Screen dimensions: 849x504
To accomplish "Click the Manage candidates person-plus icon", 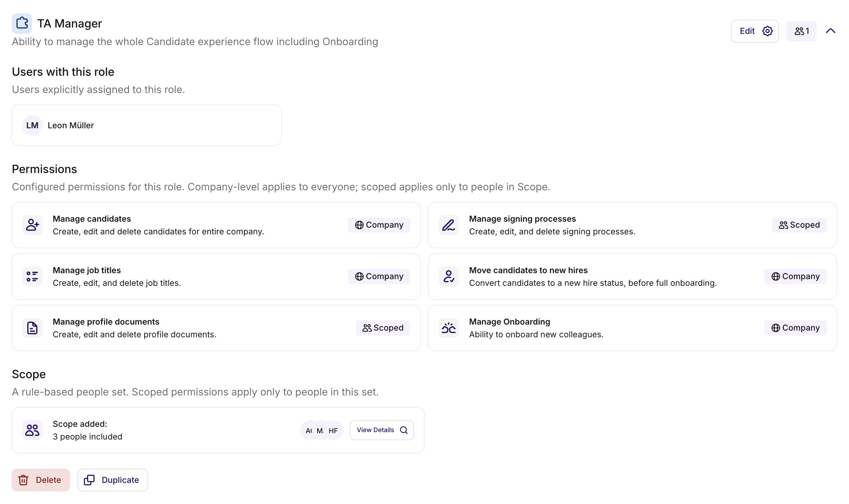I will click(32, 225).
